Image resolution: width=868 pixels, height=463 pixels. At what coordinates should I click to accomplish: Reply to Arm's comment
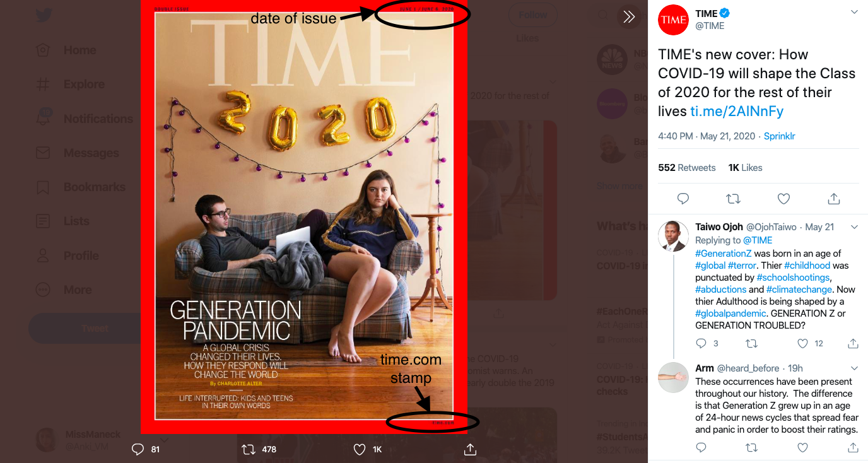click(701, 448)
